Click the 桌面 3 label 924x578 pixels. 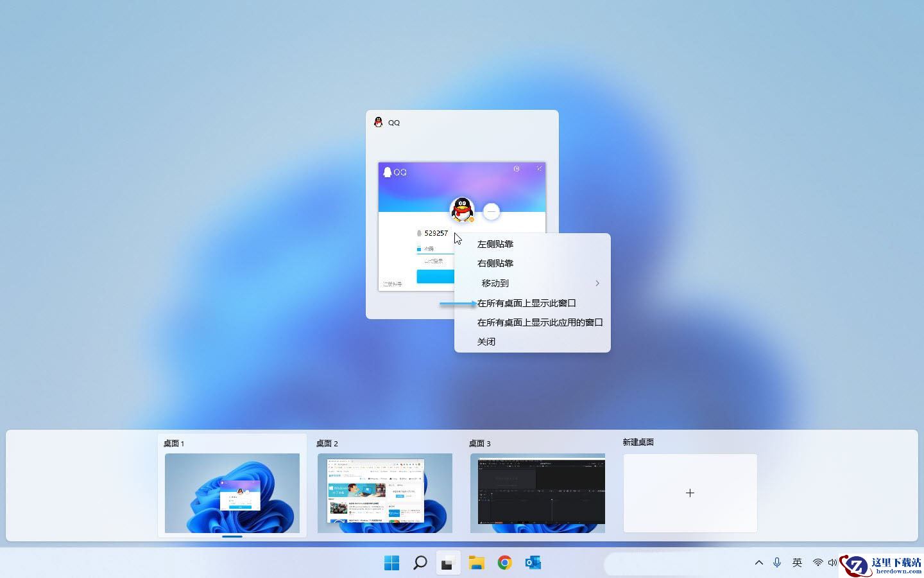pos(479,443)
